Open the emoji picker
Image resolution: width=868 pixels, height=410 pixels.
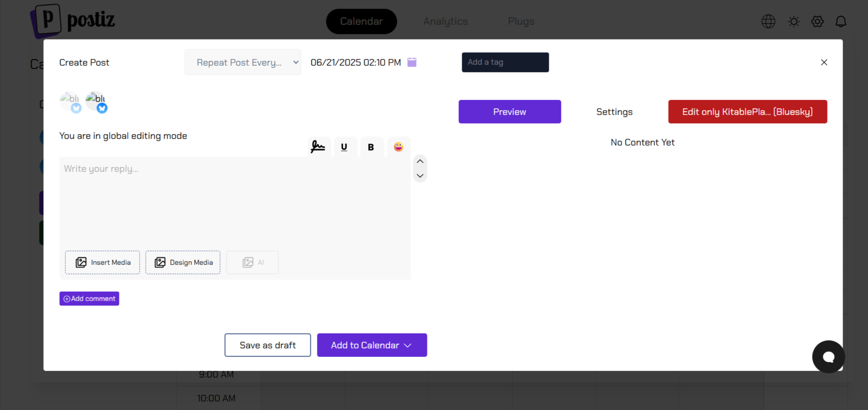tap(398, 147)
